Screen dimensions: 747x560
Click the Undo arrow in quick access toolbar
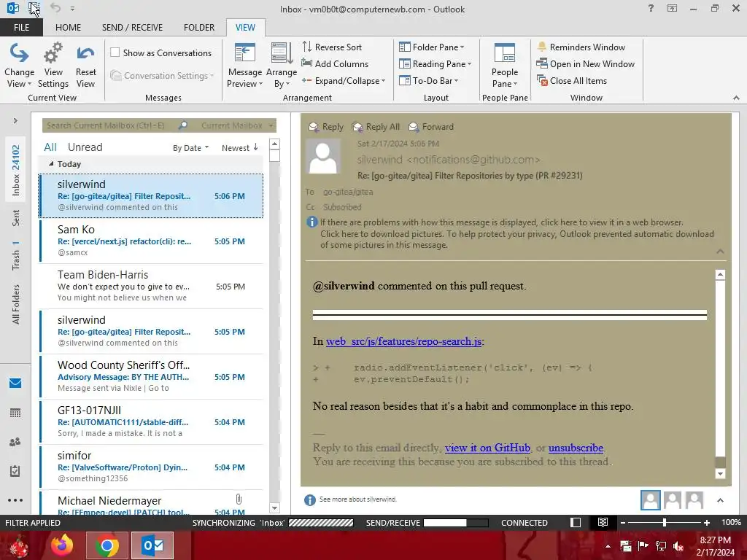[55, 8]
